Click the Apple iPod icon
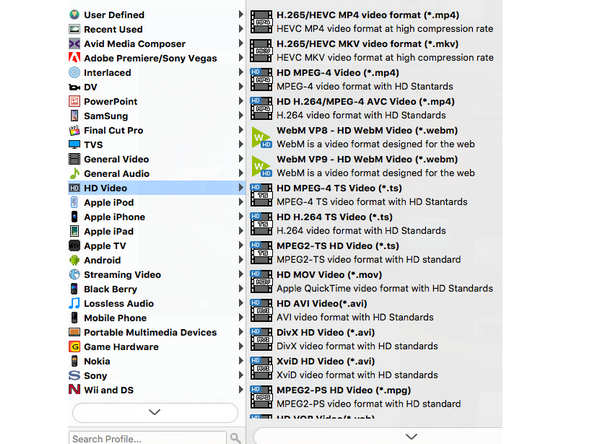 [x=74, y=202]
